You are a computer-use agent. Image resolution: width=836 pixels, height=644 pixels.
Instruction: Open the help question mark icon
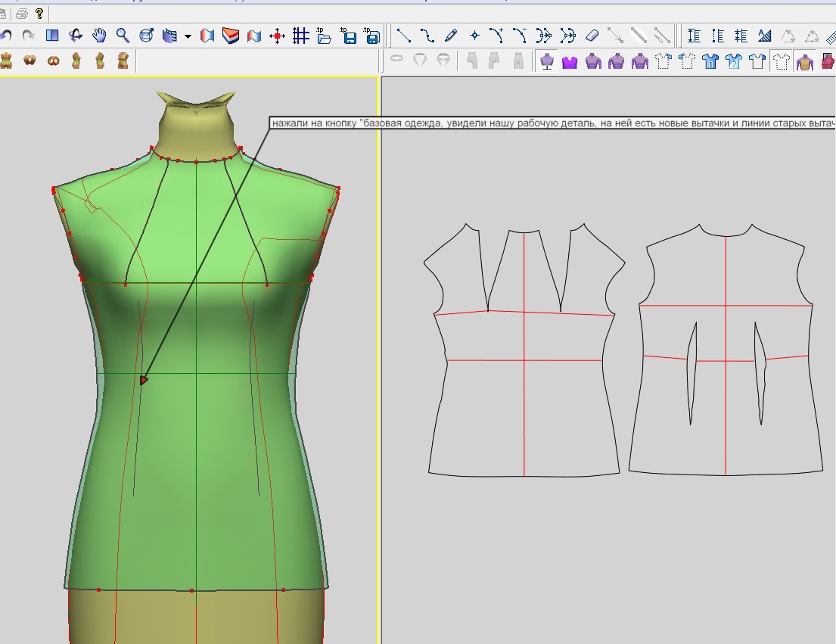tap(39, 13)
